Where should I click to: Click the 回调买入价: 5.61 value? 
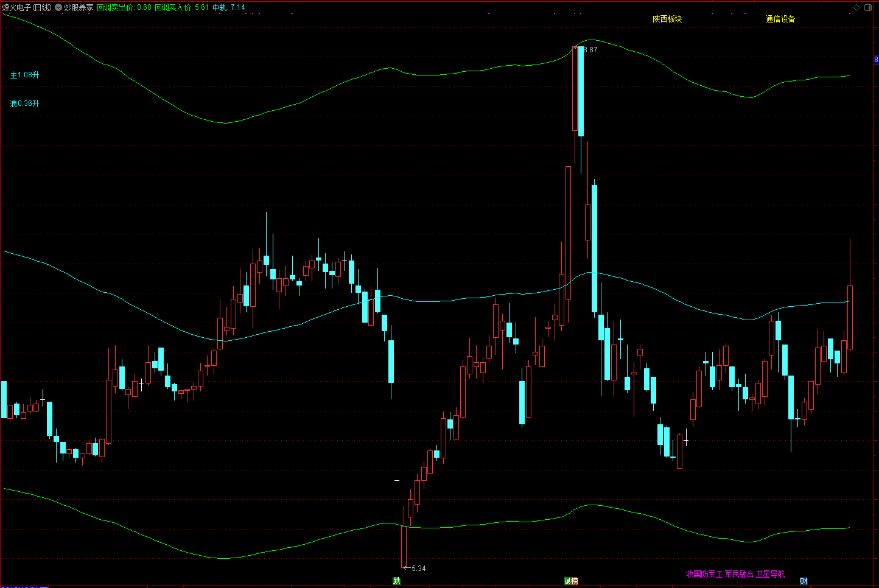[x=182, y=7]
